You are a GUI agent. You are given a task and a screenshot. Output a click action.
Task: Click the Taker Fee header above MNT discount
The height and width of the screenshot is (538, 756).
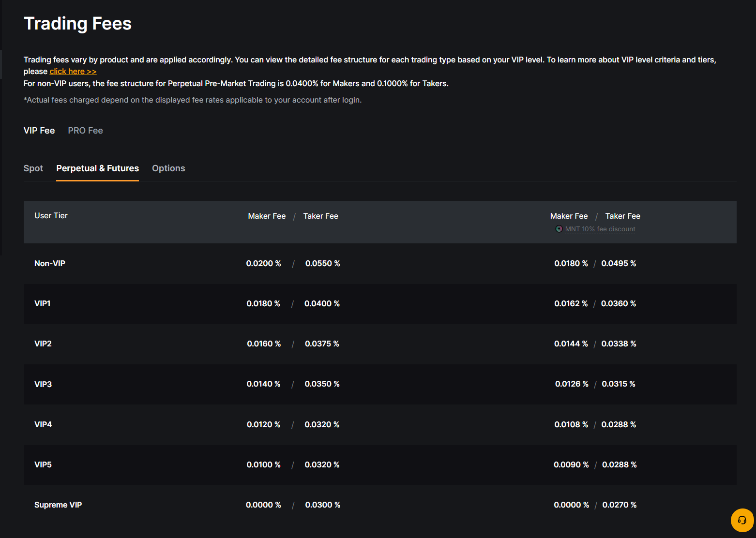coord(622,216)
